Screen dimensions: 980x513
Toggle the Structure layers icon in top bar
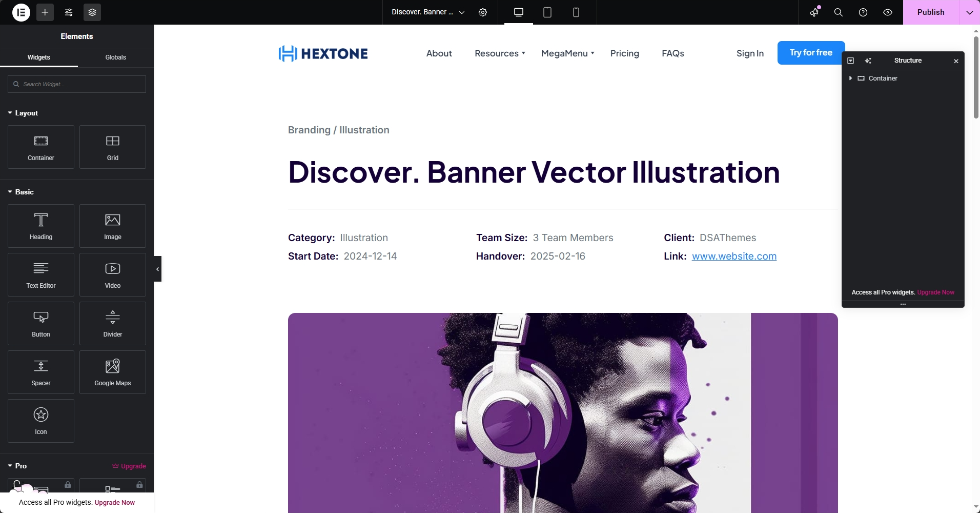[x=92, y=12]
